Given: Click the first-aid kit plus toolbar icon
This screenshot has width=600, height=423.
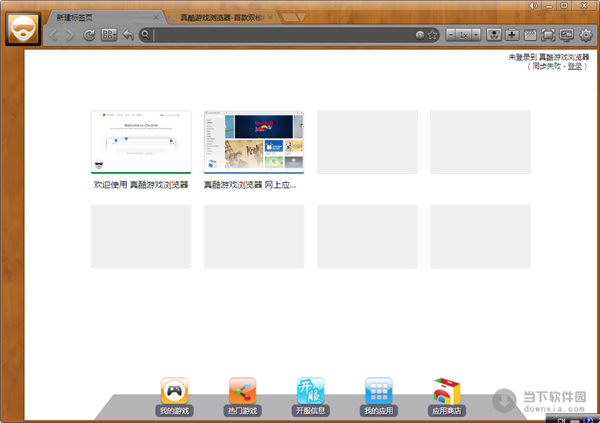Looking at the screenshot, I should click(x=512, y=35).
